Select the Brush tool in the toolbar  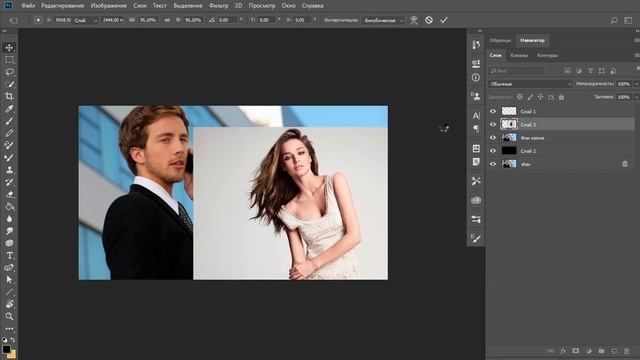tap(9, 121)
